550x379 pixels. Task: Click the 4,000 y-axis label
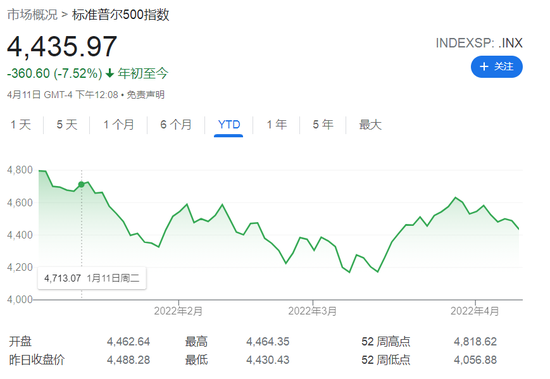click(x=20, y=300)
